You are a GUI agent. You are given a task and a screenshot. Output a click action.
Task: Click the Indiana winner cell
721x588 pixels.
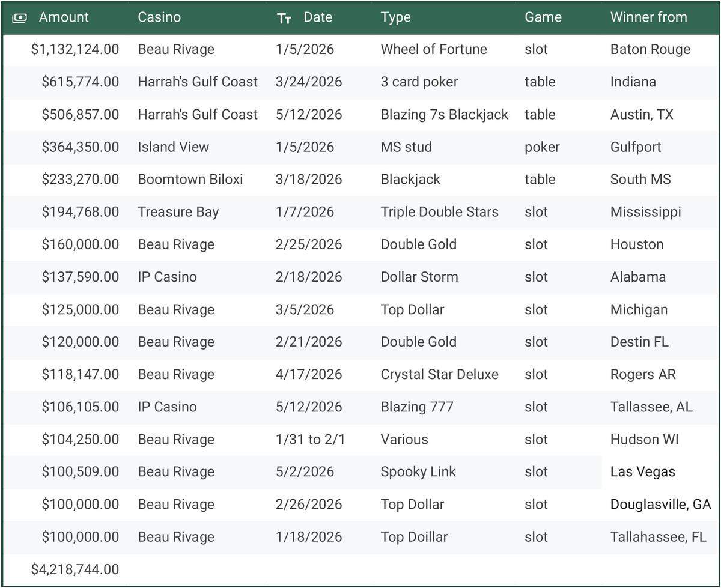tap(633, 82)
